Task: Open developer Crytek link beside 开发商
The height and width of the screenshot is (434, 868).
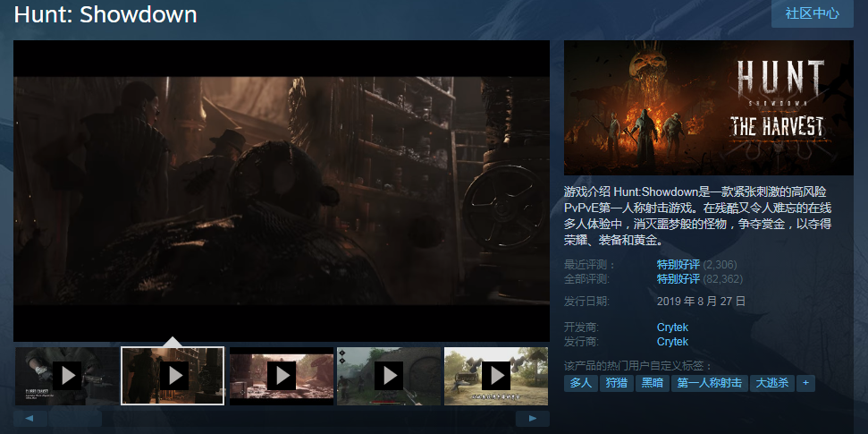Action: point(672,327)
